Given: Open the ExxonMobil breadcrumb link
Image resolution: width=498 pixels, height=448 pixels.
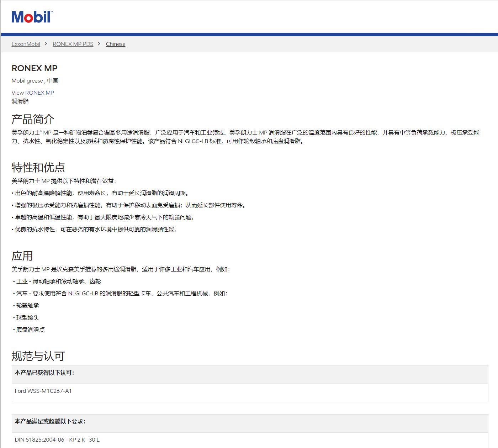Looking at the screenshot, I should (x=26, y=44).
